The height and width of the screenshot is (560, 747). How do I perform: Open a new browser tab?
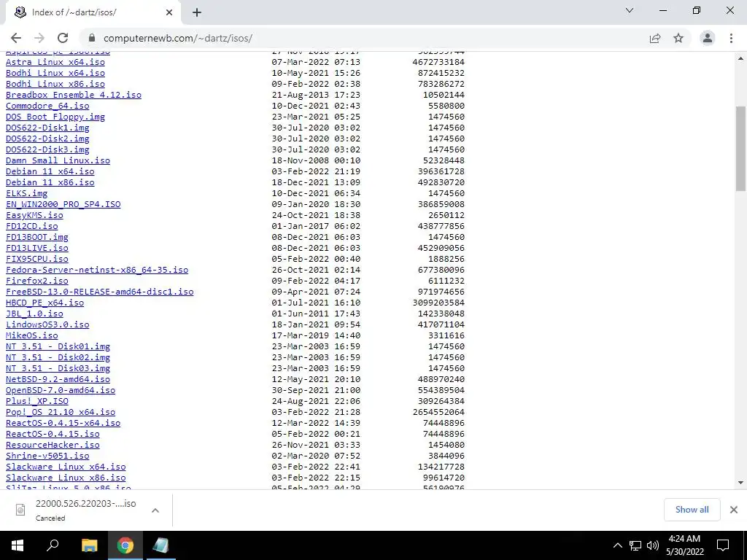pos(197,13)
